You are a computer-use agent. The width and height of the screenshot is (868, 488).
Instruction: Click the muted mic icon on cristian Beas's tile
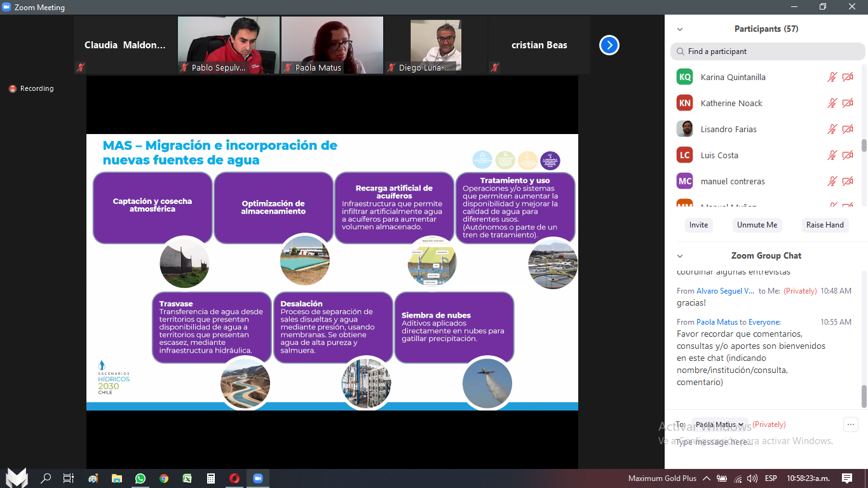pyautogui.click(x=495, y=67)
